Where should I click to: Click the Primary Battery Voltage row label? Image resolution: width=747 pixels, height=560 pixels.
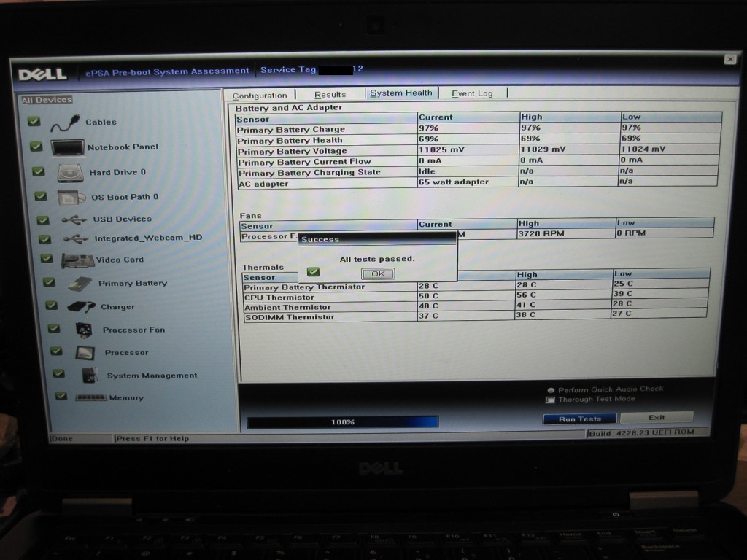point(292,152)
